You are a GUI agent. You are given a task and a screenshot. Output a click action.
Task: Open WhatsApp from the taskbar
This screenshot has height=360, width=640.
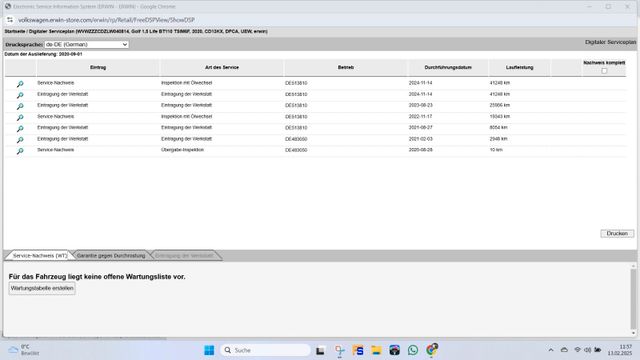[x=413, y=350]
